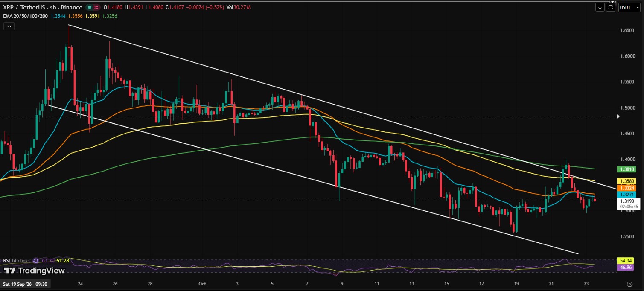644x291 pixels.
Task: Click the download arrow icon at top right
Action: point(600,7)
